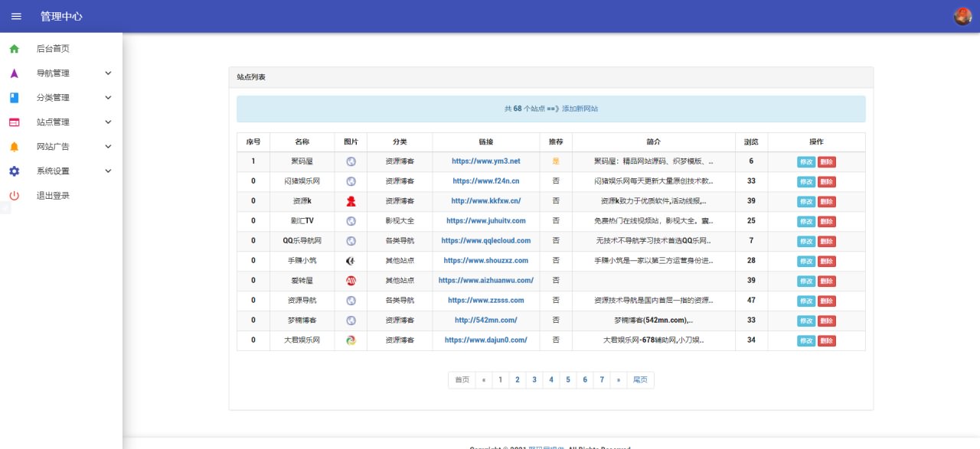
Task: Go to page 3 in pagination
Action: (534, 380)
